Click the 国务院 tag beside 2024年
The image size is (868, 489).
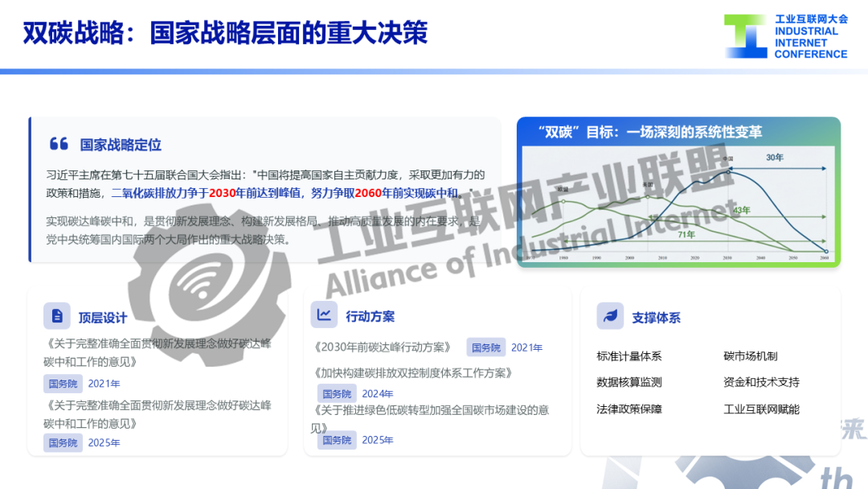click(x=337, y=394)
